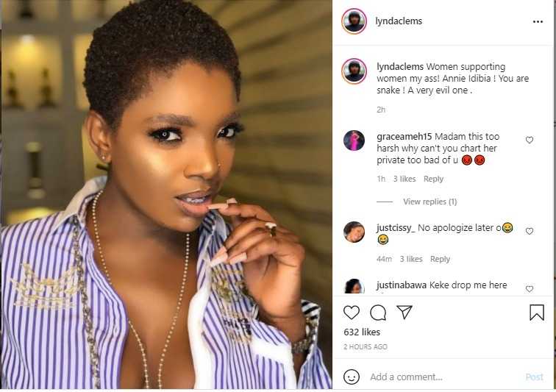Reply to graceameh15's comment
The height and width of the screenshot is (392, 556).
433,179
